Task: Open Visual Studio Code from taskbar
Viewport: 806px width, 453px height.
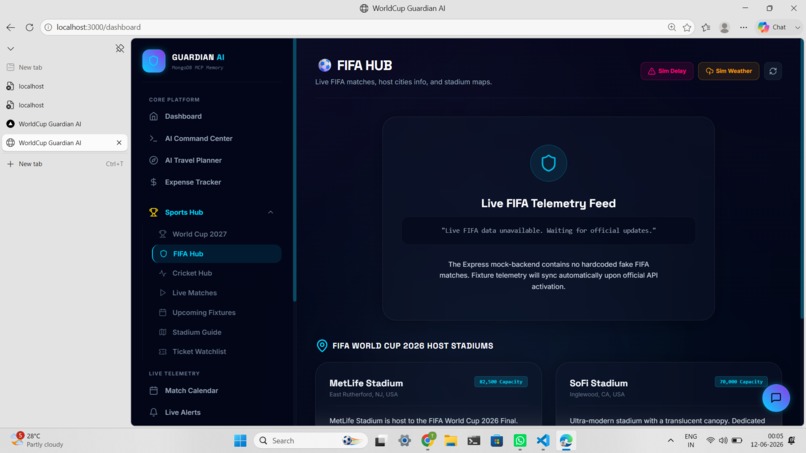Action: [543, 441]
